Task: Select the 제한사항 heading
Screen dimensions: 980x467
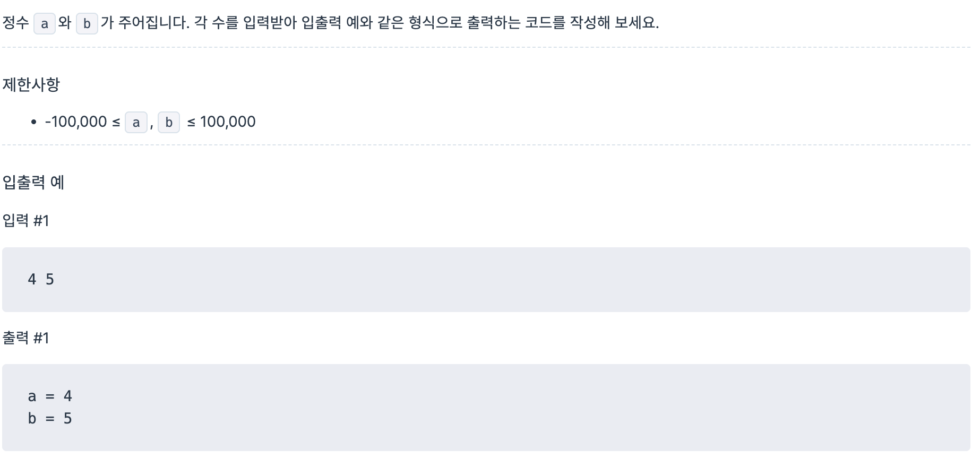Action: point(31,84)
